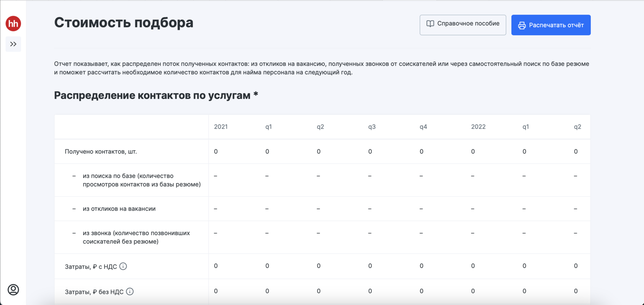The image size is (644, 305).
Task: Click the Стоимость подбора page title
Action: point(123,23)
